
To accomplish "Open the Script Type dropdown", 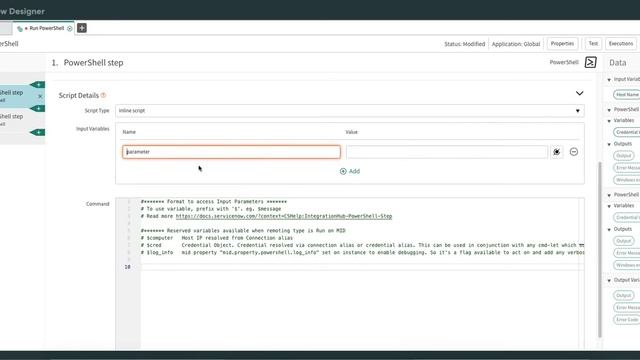I will click(349, 111).
